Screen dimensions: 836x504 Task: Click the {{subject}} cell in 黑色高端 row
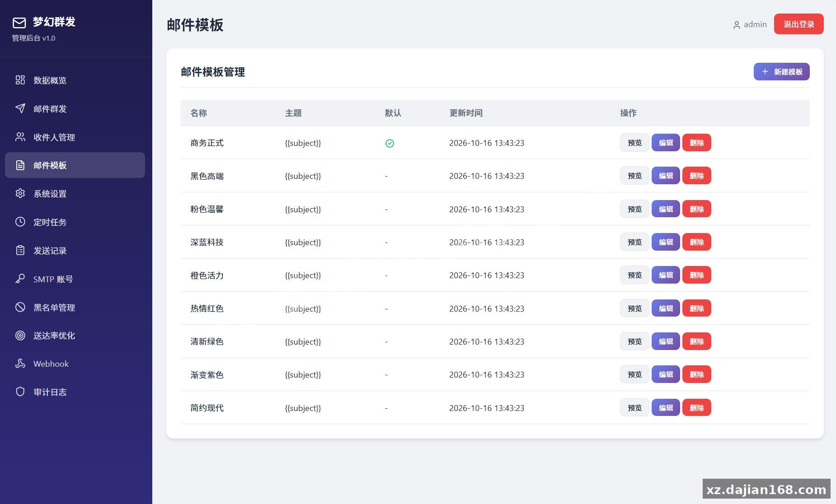pos(303,176)
